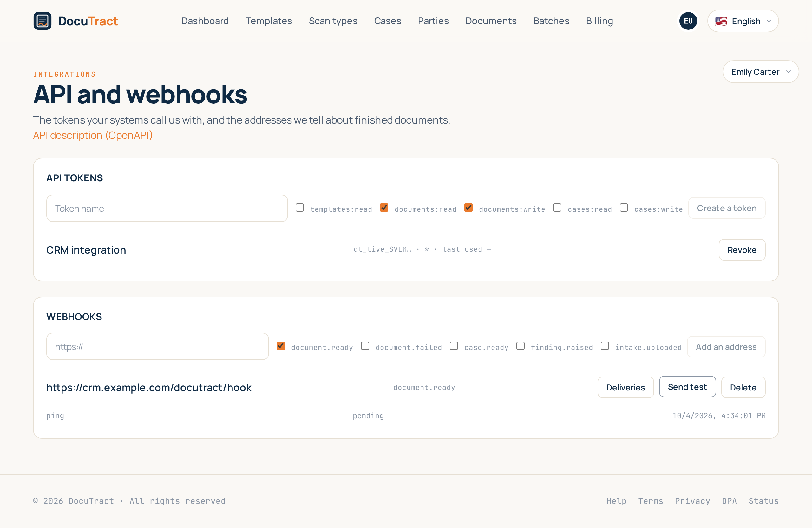
Task: Open the Templates section
Action: 269,21
